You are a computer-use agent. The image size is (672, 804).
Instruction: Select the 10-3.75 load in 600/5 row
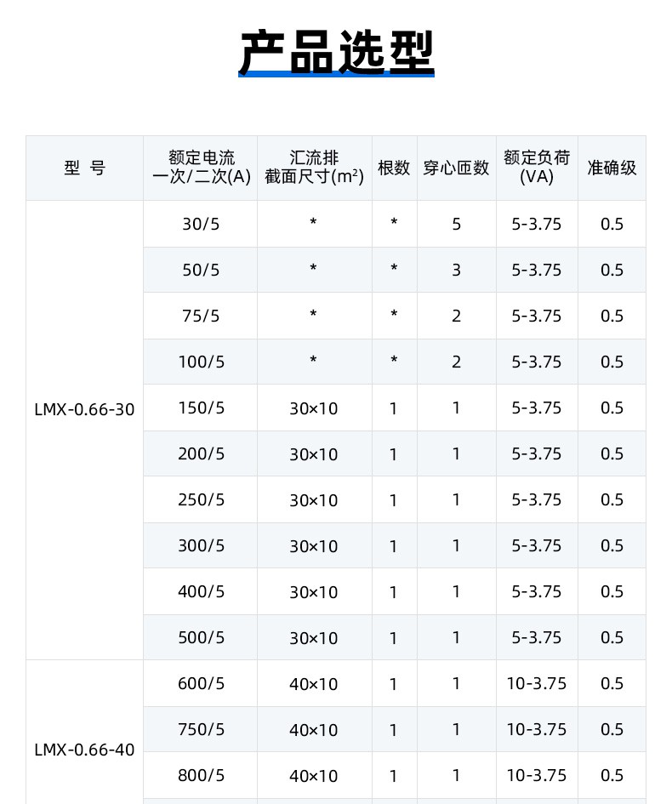[537, 683]
